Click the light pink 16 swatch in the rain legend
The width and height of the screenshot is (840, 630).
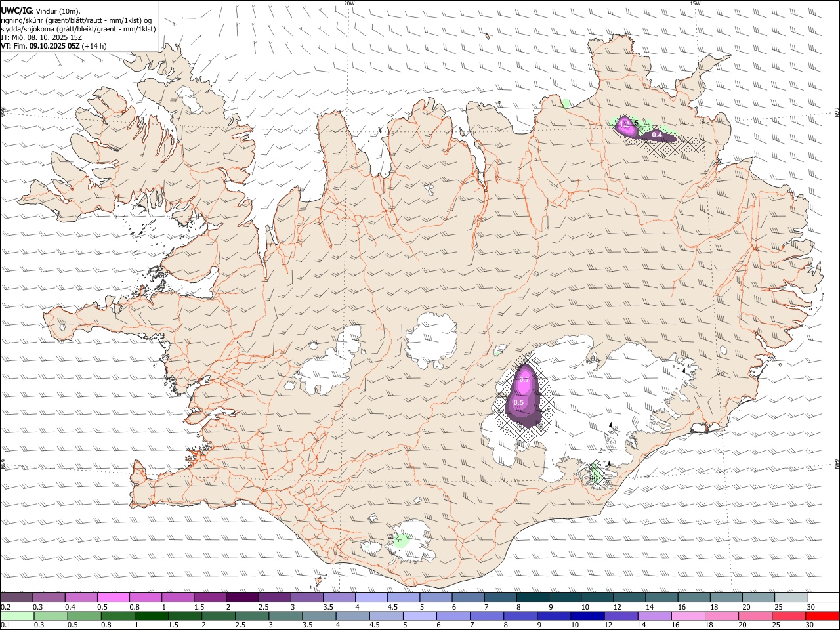tap(687, 616)
